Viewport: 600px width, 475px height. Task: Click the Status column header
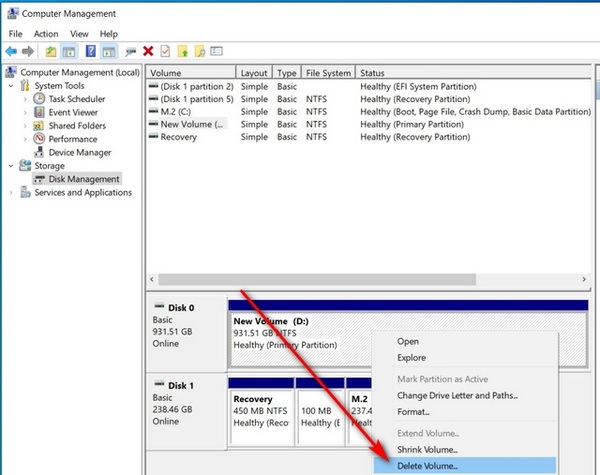click(x=473, y=73)
